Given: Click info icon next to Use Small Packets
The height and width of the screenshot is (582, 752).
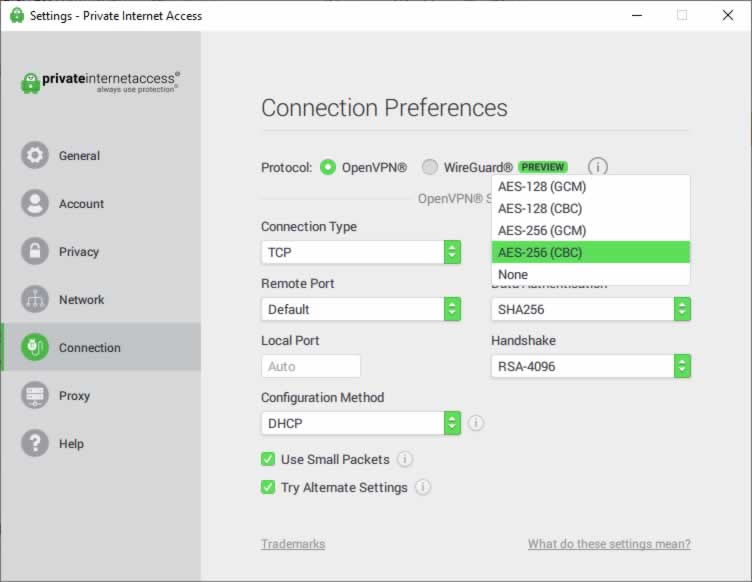Looking at the screenshot, I should point(405,459).
